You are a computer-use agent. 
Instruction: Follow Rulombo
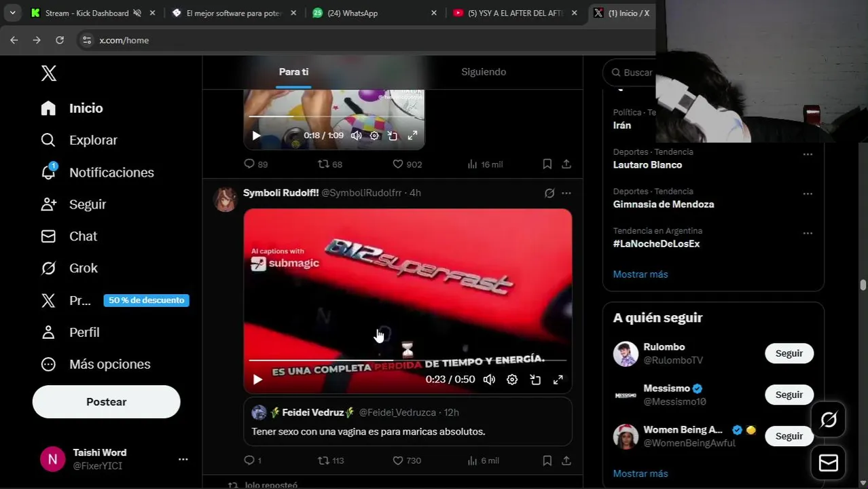789,353
